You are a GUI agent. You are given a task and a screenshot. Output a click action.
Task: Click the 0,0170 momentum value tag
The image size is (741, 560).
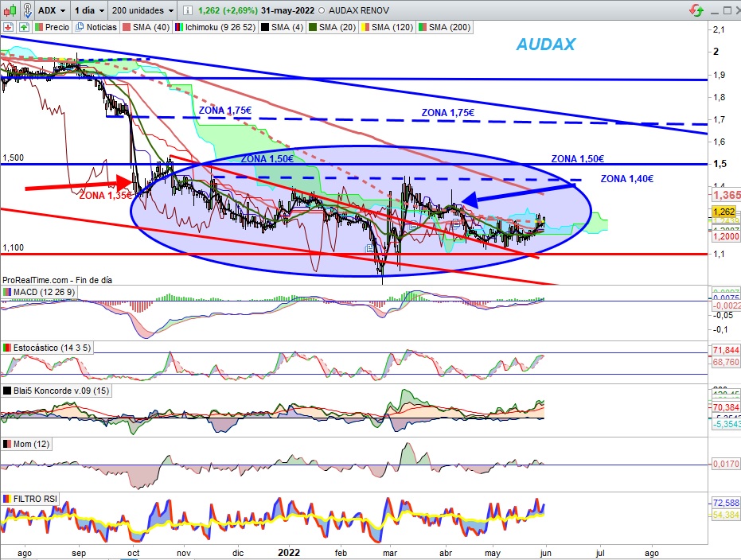[726, 465]
